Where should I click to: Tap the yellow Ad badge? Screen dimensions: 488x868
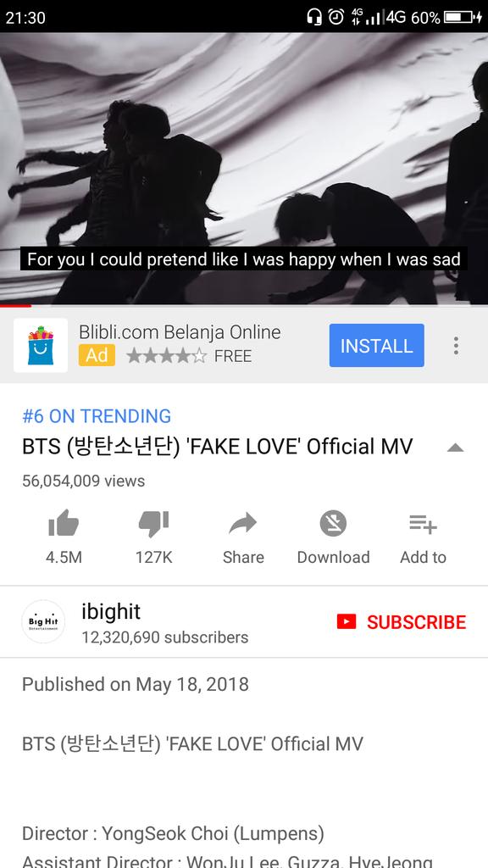(97, 355)
